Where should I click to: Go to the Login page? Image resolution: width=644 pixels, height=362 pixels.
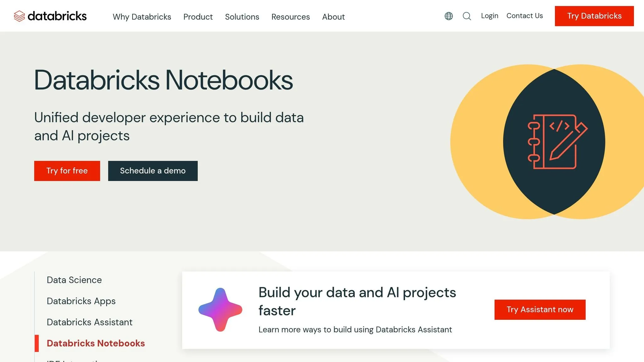point(490,16)
